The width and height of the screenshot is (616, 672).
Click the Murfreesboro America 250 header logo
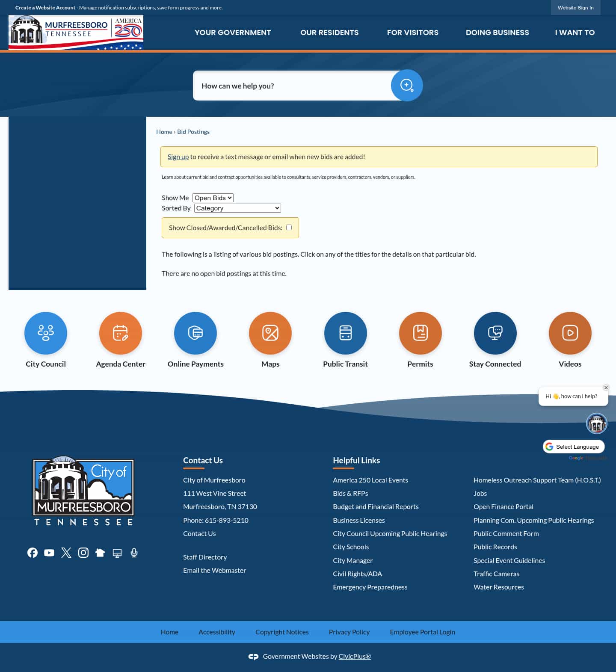click(x=76, y=33)
